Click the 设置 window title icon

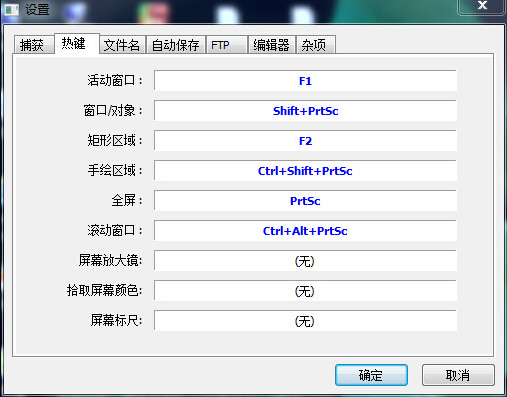[x=11, y=9]
